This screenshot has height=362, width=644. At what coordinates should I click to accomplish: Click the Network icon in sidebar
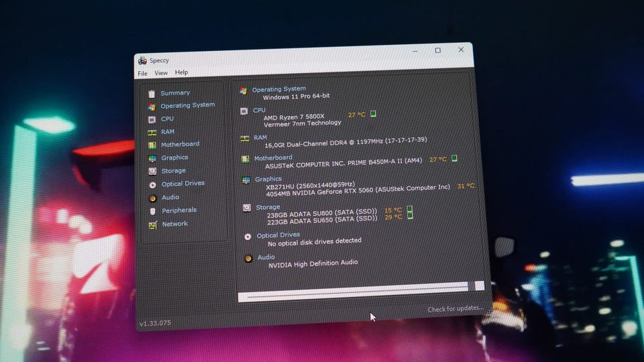point(153,225)
